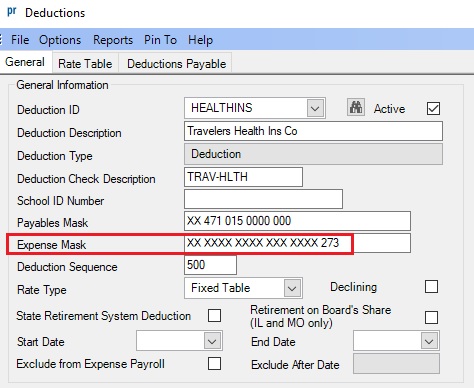Open the Reports menu
The image size is (474, 388).
point(113,40)
